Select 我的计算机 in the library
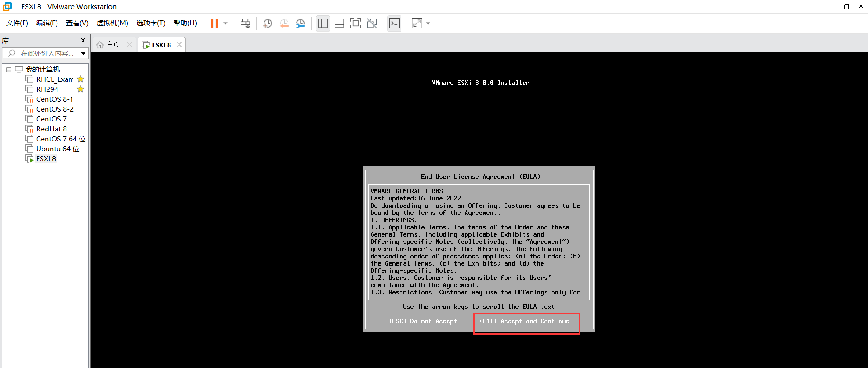 click(x=42, y=69)
